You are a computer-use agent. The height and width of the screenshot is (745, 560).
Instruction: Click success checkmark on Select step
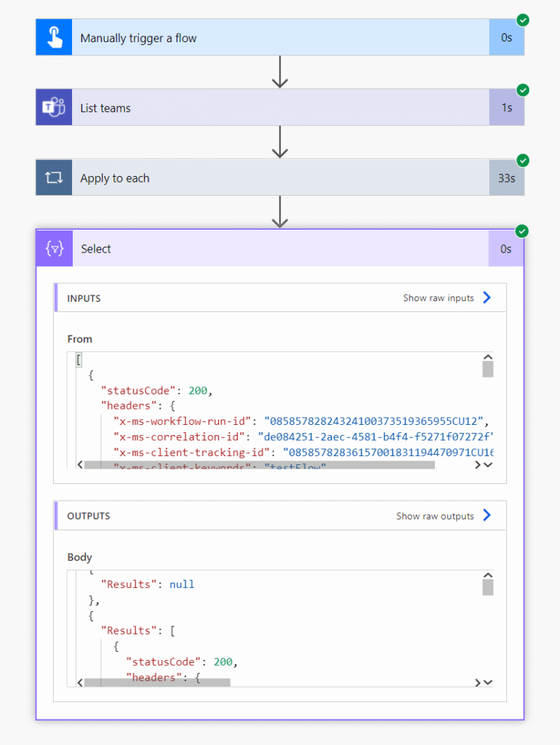click(x=522, y=231)
